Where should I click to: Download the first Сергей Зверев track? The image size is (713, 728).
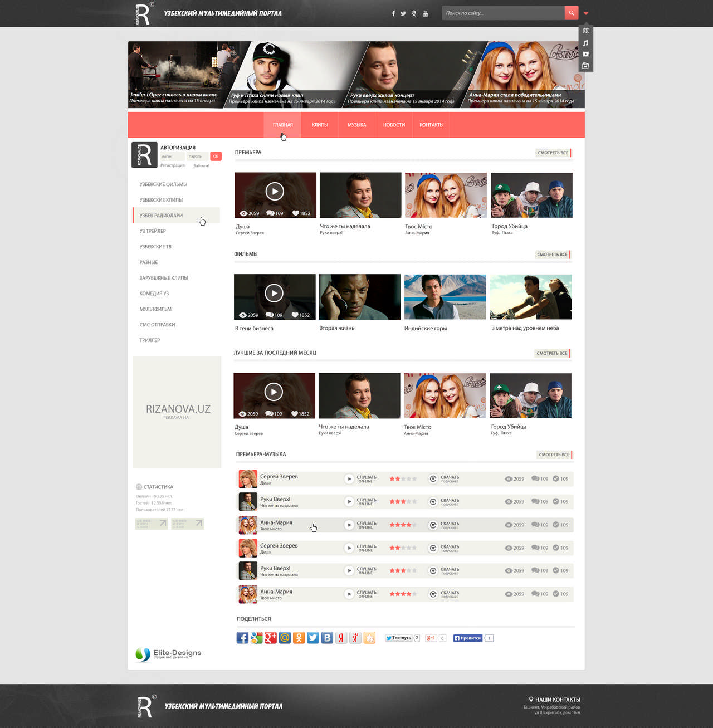pyautogui.click(x=433, y=478)
